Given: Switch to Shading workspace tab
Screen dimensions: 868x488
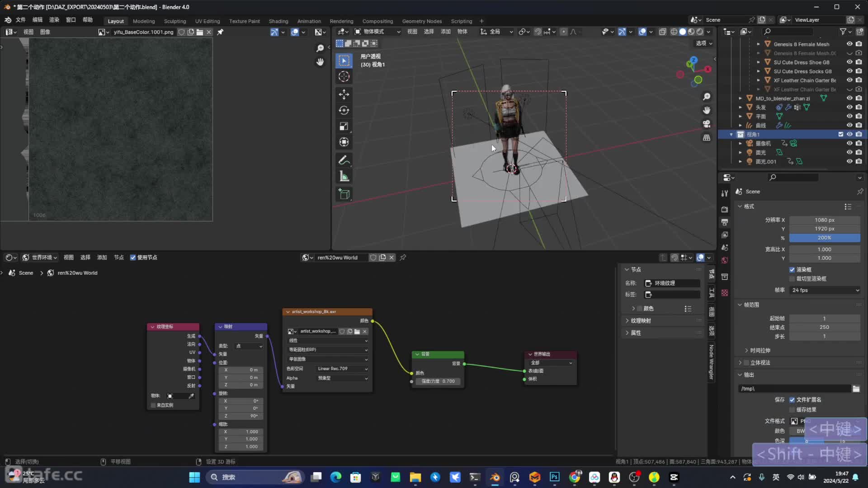Looking at the screenshot, I should click(x=278, y=21).
